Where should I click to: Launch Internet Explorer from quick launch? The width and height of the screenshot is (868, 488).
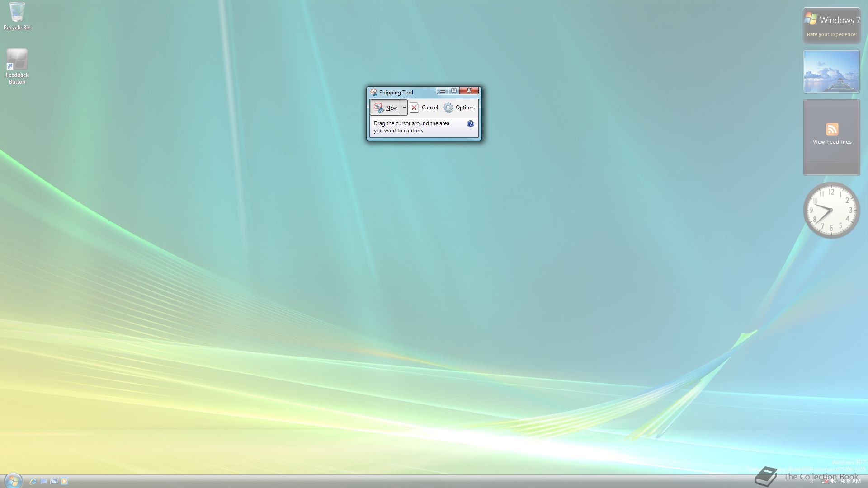(x=33, y=482)
